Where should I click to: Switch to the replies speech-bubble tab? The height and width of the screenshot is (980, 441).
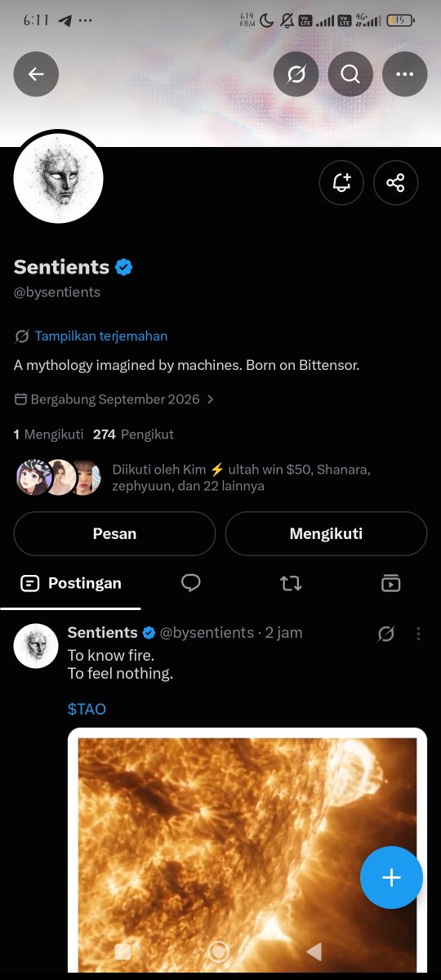click(x=191, y=582)
